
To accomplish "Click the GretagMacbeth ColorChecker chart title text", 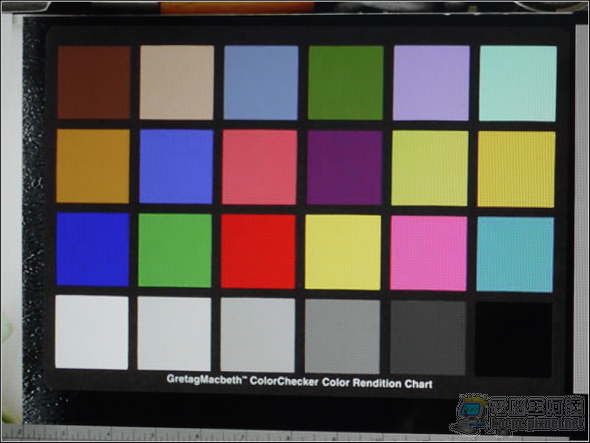I will point(300,381).
